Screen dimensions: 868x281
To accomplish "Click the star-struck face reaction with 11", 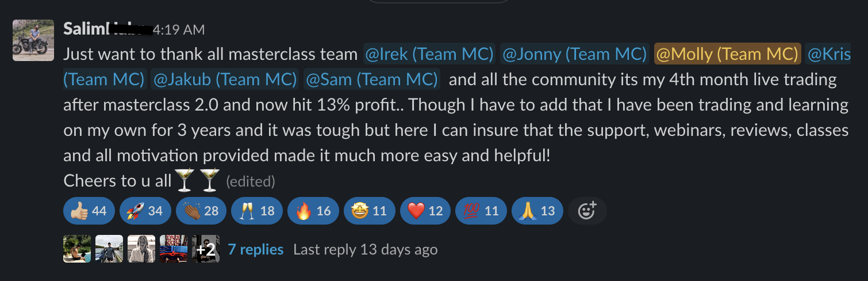I will click(370, 211).
